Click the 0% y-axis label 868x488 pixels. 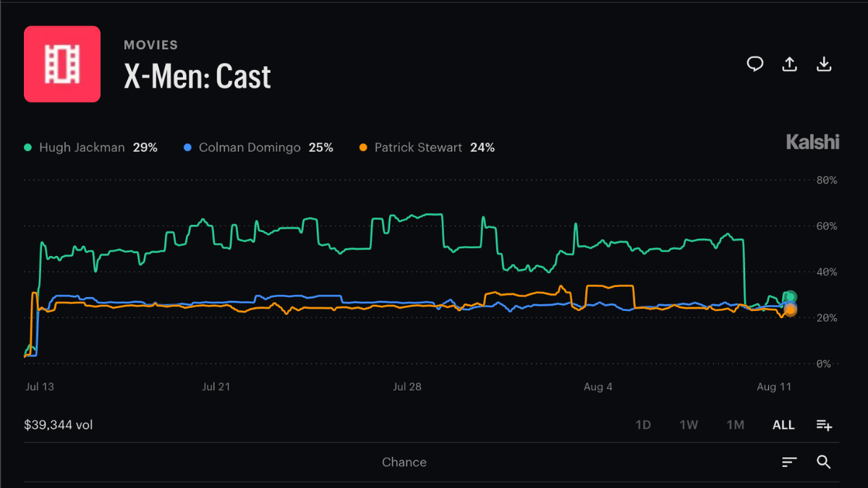click(x=824, y=364)
